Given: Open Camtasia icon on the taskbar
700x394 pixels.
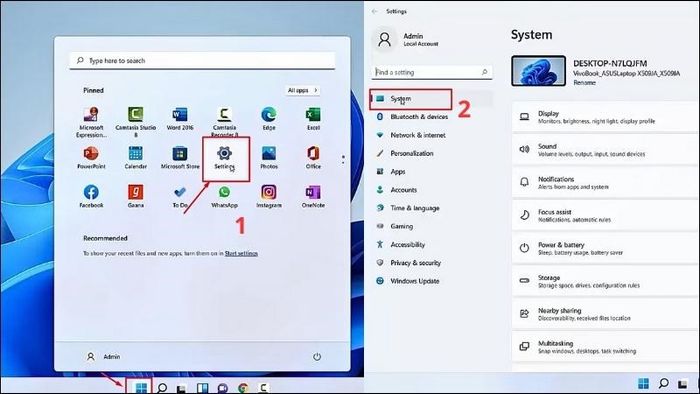Looking at the screenshot, I should (x=264, y=388).
